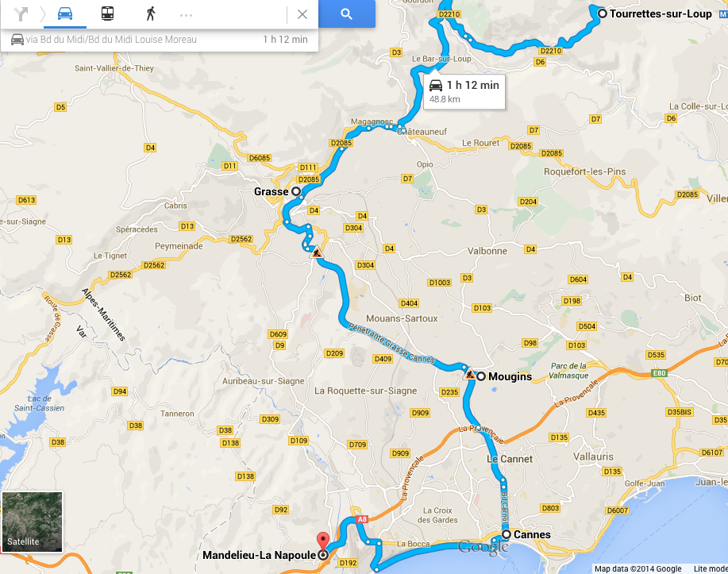This screenshot has height=574, width=728.
Task: Open route via Bd du Midi details
Action: pos(160,40)
